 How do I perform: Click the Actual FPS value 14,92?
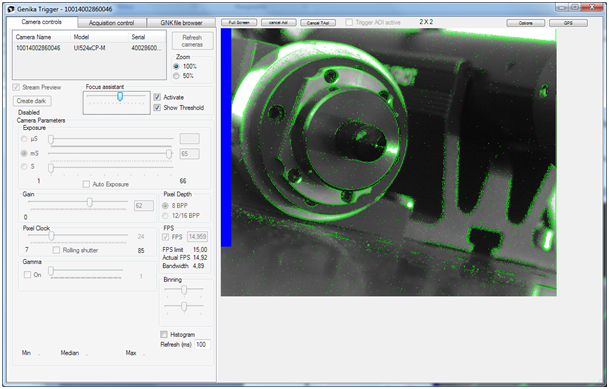(x=200, y=257)
